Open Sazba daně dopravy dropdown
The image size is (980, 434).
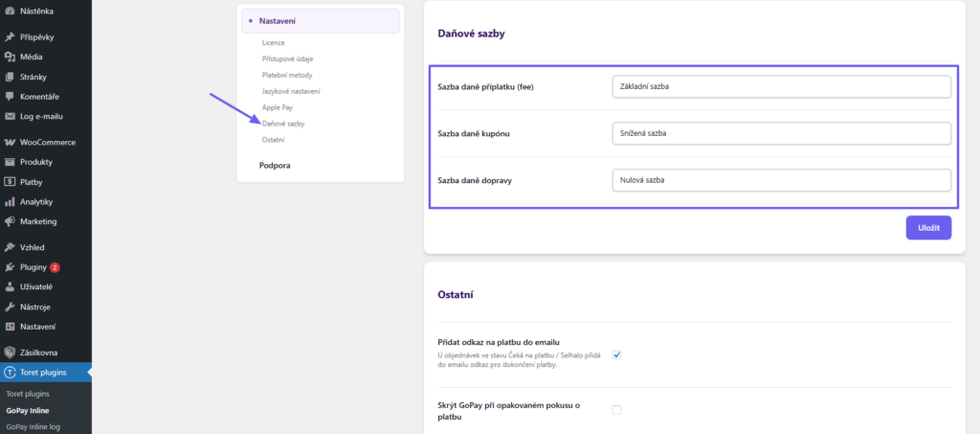tap(782, 180)
